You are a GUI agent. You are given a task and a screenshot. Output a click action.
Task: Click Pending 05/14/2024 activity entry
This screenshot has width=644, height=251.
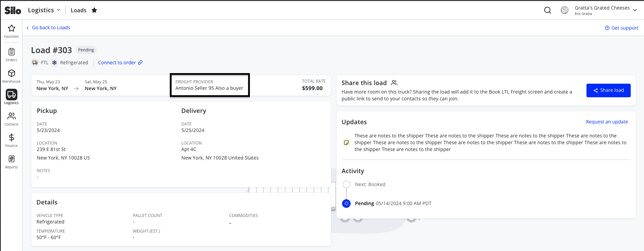(x=393, y=203)
